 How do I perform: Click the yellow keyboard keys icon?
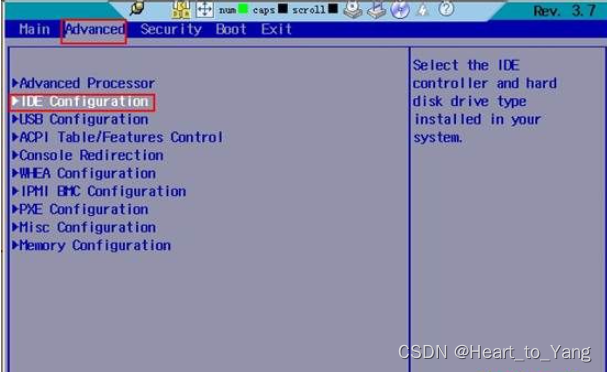pyautogui.click(x=181, y=9)
